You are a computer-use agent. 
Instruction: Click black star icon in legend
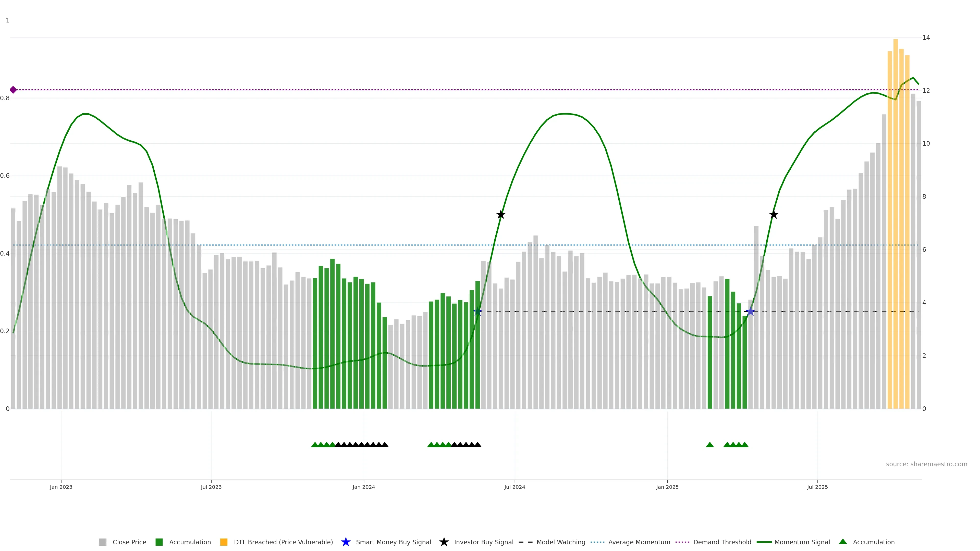[x=444, y=542]
